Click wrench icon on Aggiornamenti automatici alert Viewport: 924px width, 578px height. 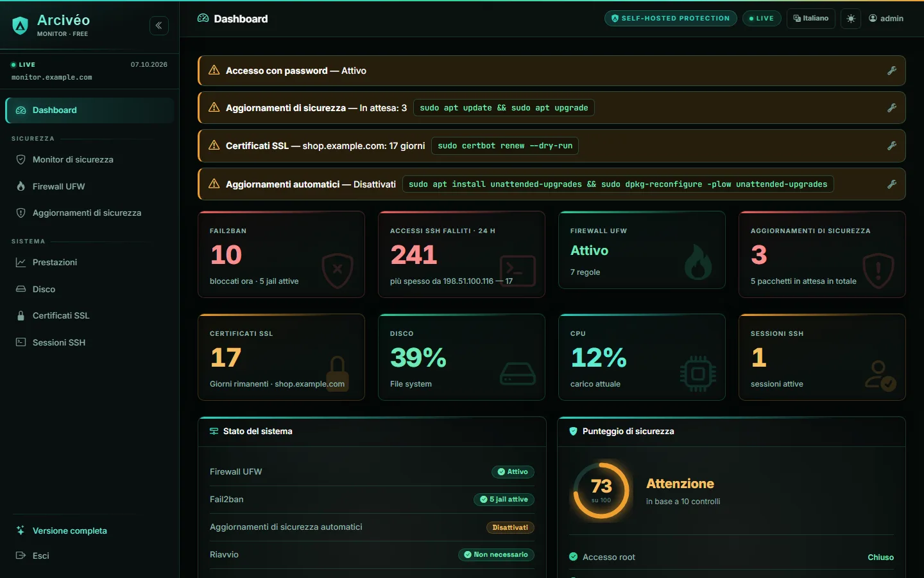click(892, 184)
